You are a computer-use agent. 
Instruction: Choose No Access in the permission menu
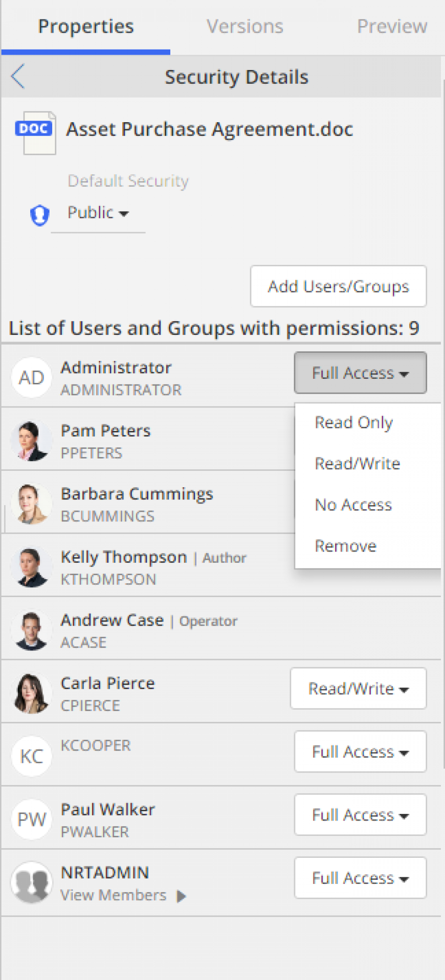[353, 505]
